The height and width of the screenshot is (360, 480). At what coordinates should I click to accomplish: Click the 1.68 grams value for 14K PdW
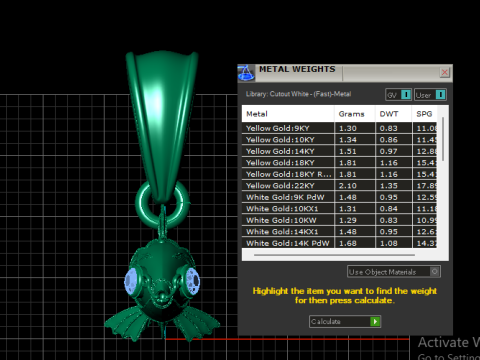[348, 243]
